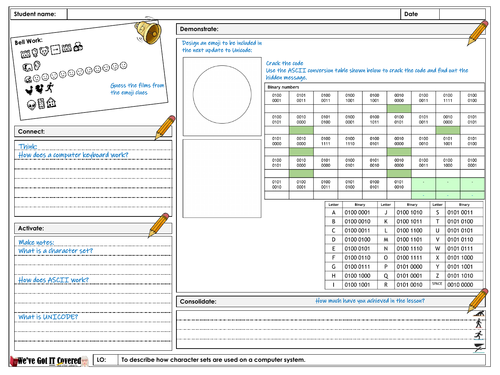500x375 pixels.
Task: Click the pencil beside Activate heading
Action: point(159,225)
